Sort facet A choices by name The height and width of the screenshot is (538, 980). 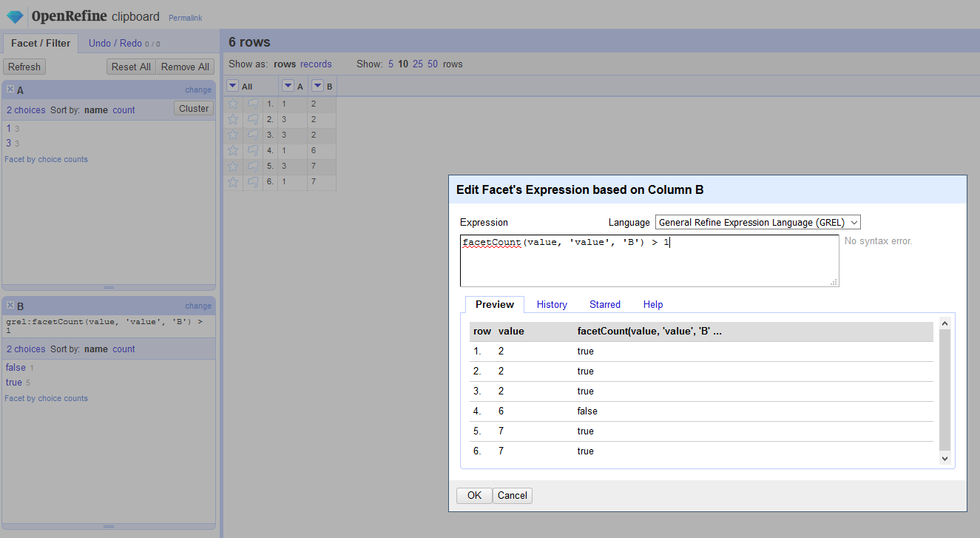point(96,110)
